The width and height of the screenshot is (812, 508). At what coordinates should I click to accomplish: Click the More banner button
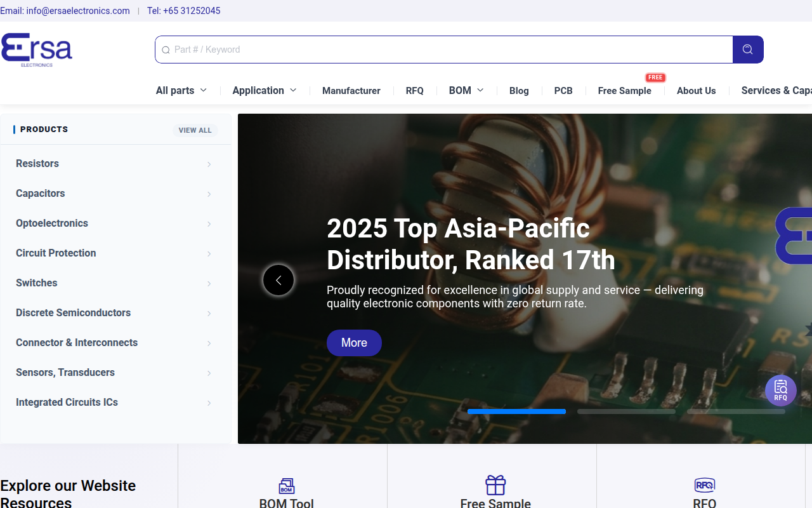point(354,343)
